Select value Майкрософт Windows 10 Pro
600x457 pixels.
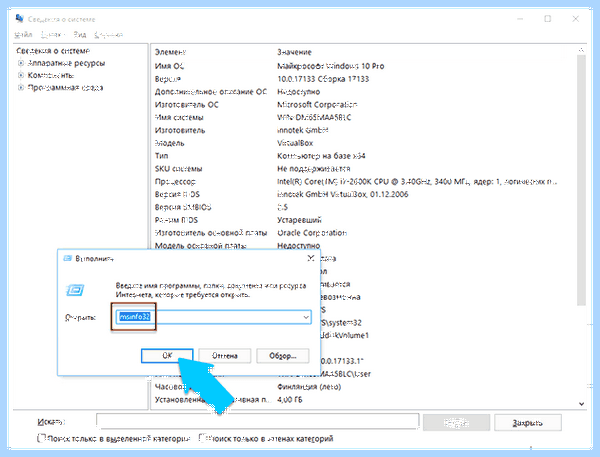coord(331,66)
